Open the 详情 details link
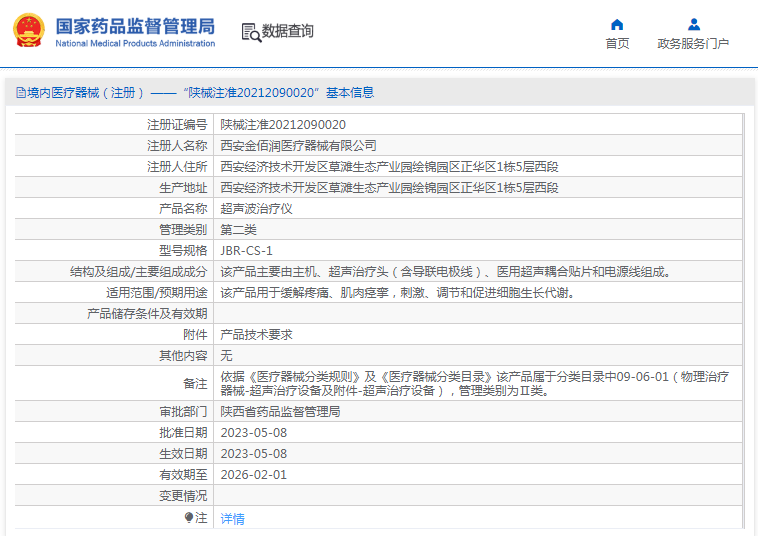The width and height of the screenshot is (758, 536). (233, 519)
